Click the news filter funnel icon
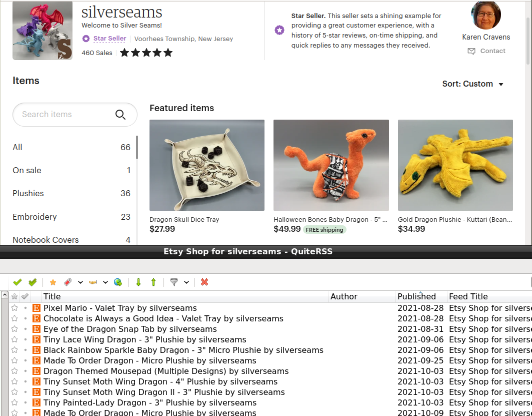The image size is (532, 416). point(173,282)
